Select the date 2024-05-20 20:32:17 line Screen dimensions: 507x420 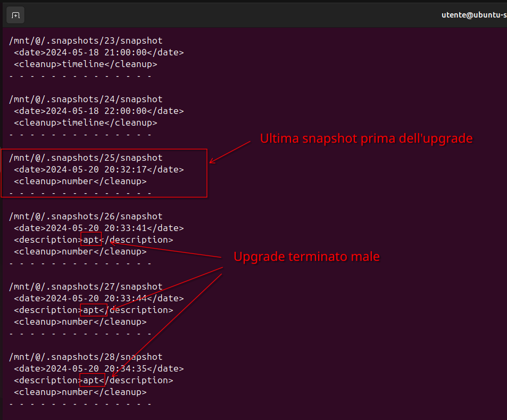98,169
